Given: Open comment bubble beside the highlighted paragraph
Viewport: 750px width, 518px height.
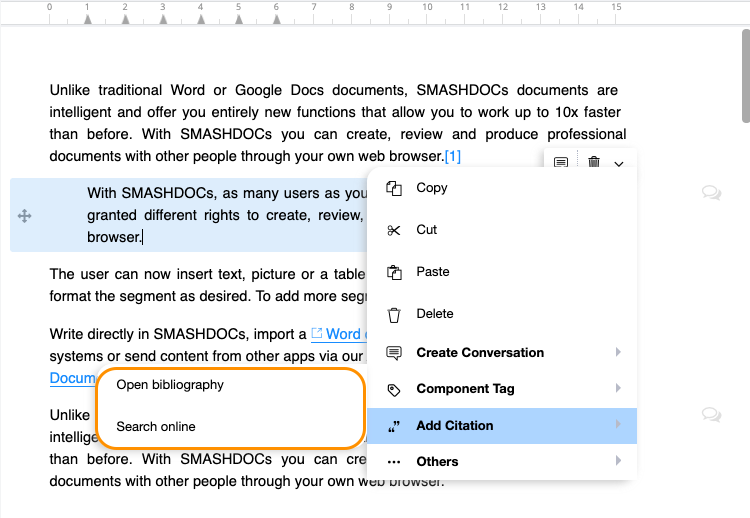Looking at the screenshot, I should click(x=711, y=193).
